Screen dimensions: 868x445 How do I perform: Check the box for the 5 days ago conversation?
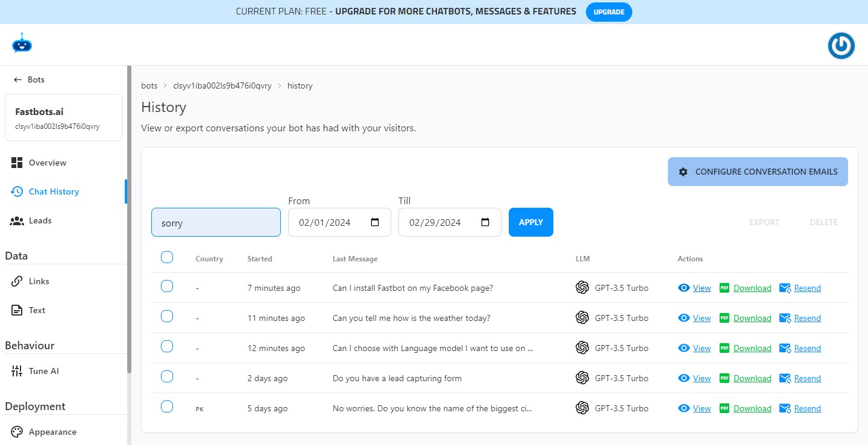point(167,406)
